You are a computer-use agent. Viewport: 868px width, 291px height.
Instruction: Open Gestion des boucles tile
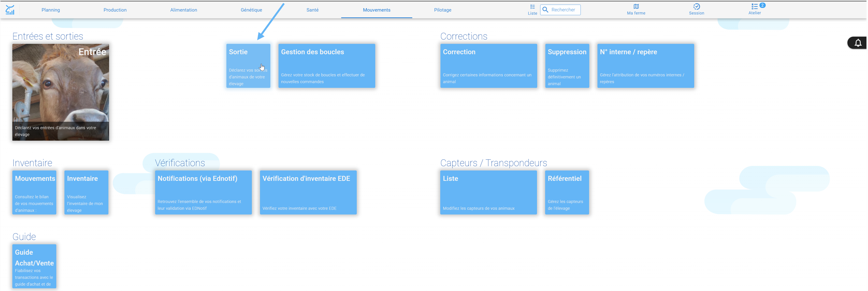pyautogui.click(x=327, y=66)
